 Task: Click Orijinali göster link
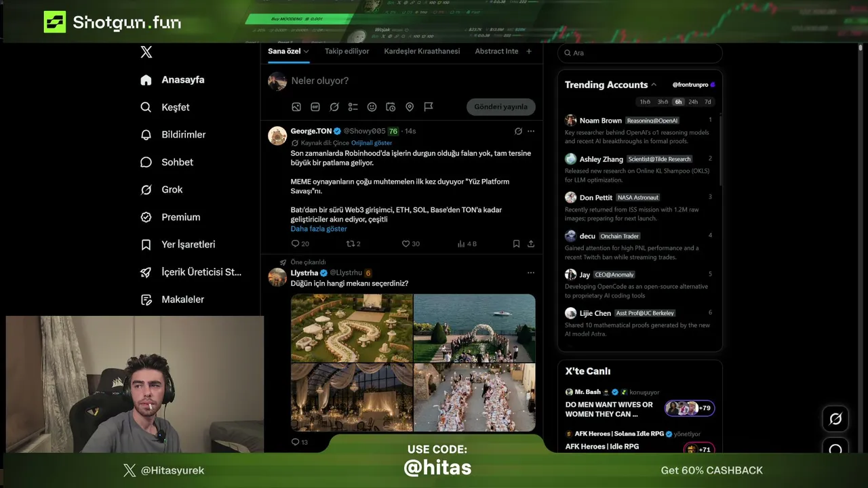[372, 143]
